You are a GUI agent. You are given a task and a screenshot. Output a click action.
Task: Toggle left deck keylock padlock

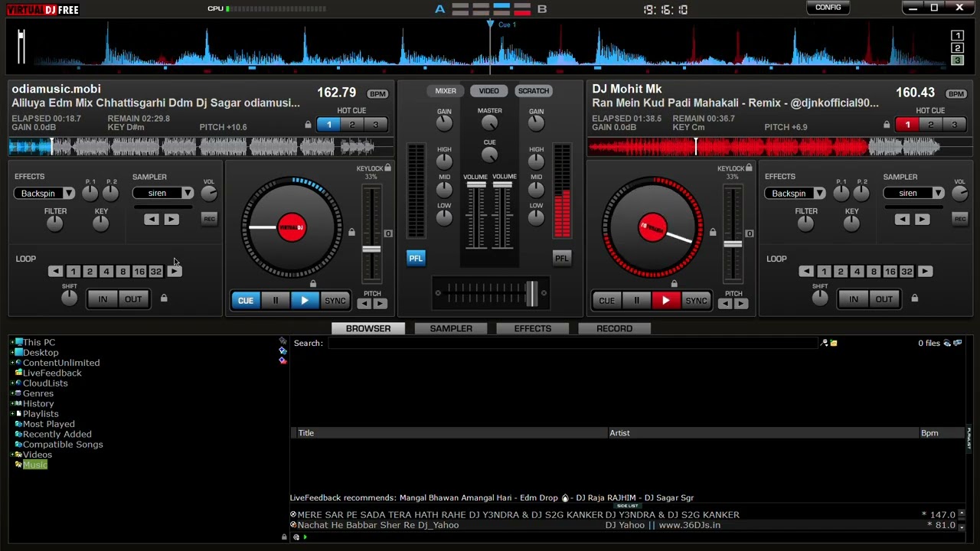click(388, 168)
